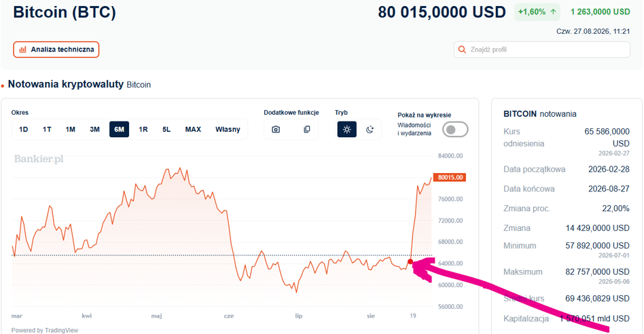
Task: Switch to light mode sun icon
Action: pyautogui.click(x=346, y=129)
